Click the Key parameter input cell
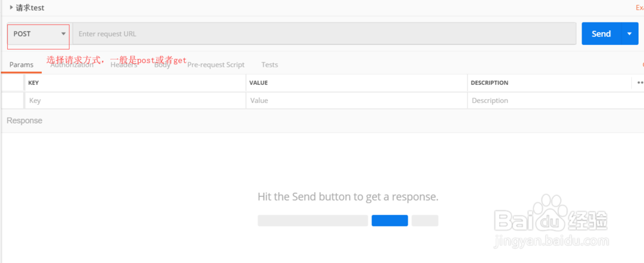This screenshot has width=644, height=263. 135,100
